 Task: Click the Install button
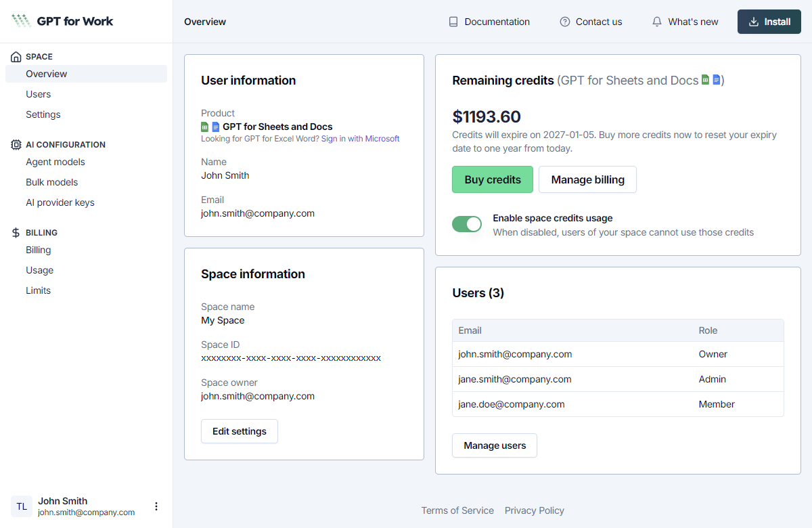(x=769, y=22)
